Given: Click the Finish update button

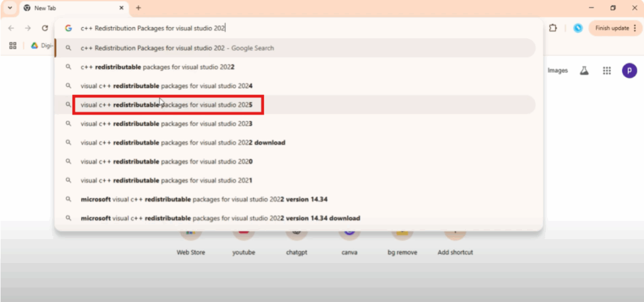Looking at the screenshot, I should pyautogui.click(x=615, y=28).
